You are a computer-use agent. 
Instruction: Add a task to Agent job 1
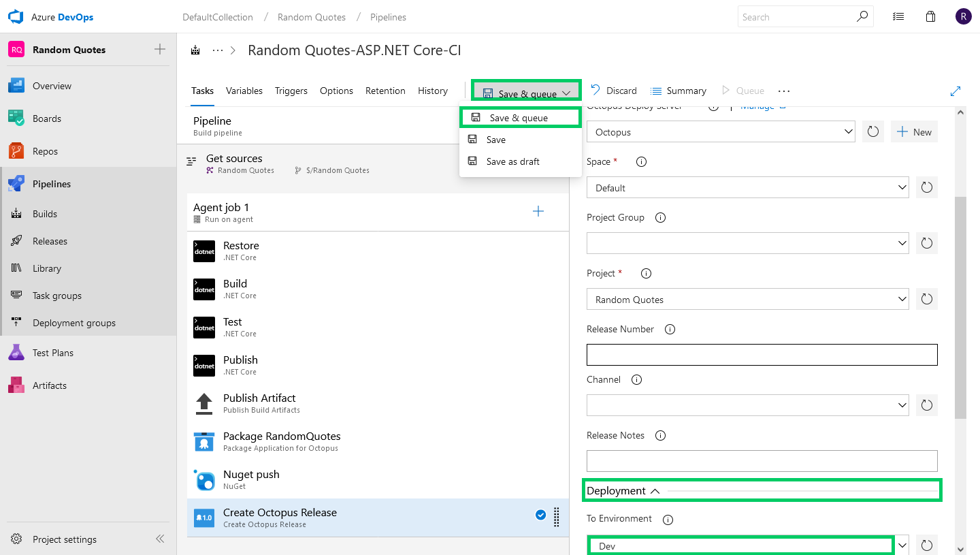(x=538, y=212)
